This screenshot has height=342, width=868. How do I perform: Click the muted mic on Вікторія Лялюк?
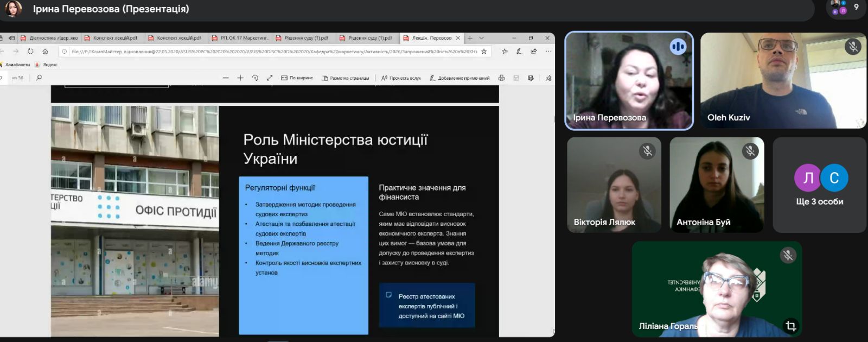click(647, 151)
